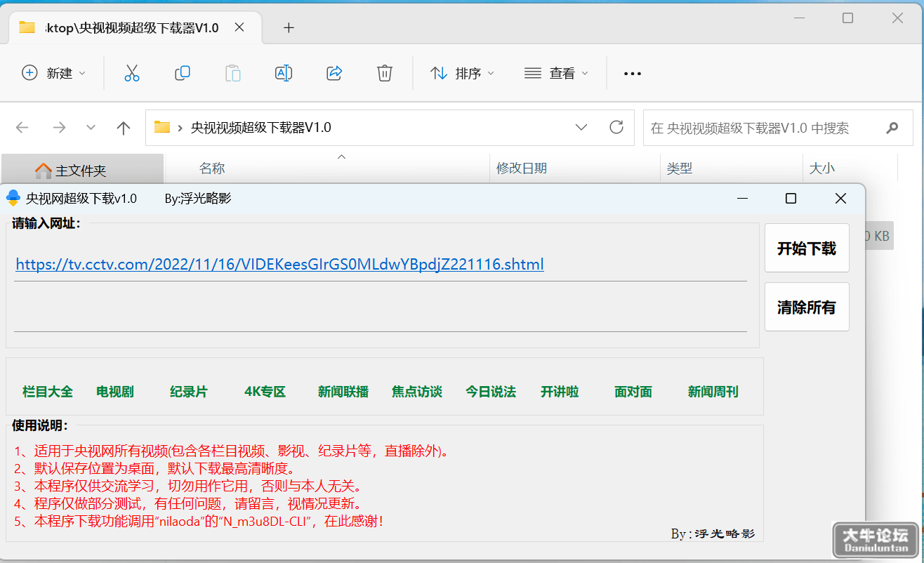Click the Cut scissors icon in Explorer
924x563 pixels.
(132, 73)
